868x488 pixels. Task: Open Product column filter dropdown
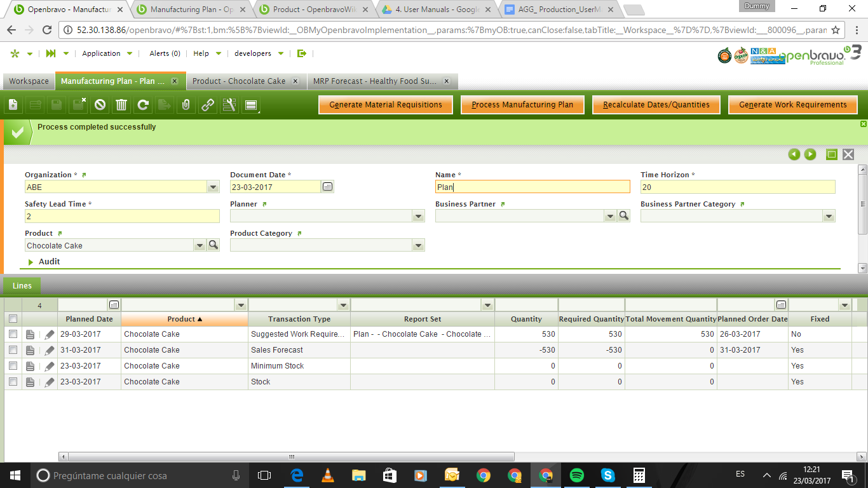(241, 305)
